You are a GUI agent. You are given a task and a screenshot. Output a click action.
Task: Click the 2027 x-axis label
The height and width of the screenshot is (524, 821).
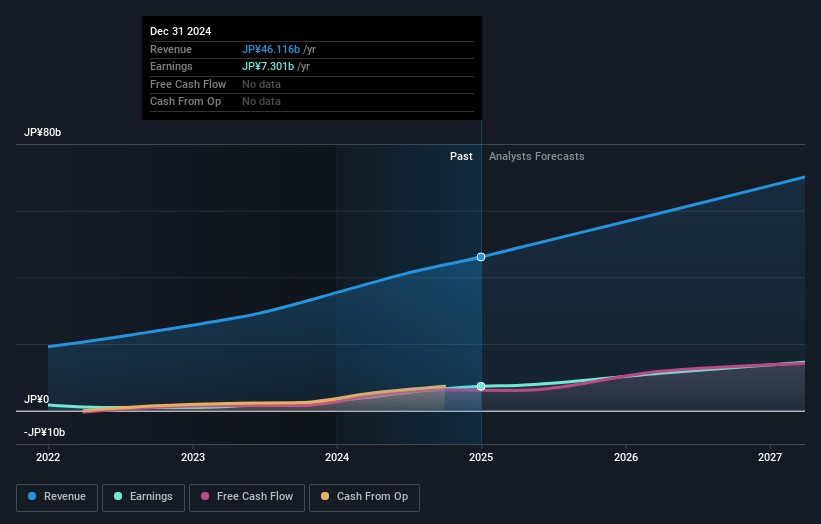[x=770, y=457]
